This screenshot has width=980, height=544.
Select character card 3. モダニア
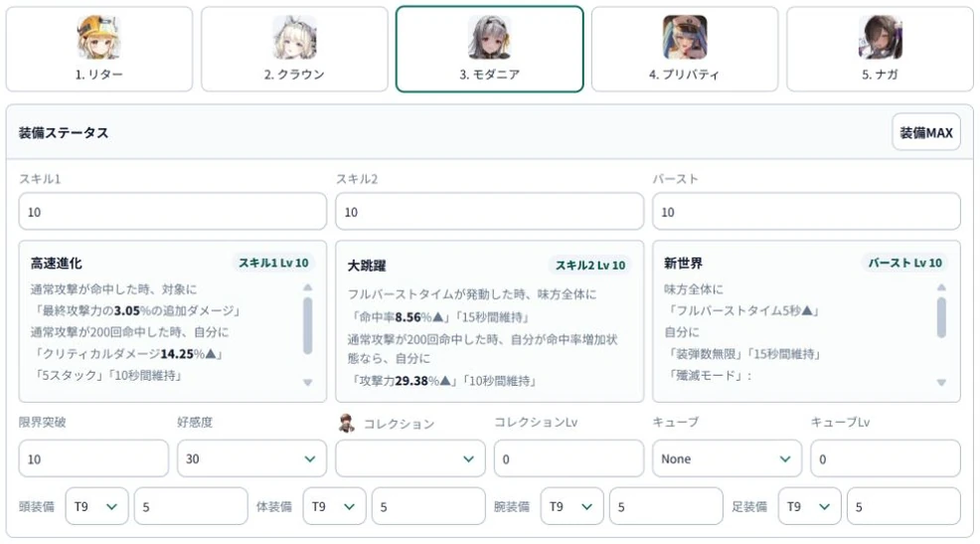(x=489, y=49)
